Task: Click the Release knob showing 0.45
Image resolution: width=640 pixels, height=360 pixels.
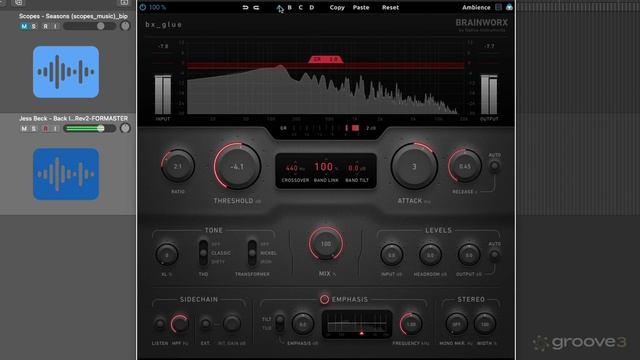Action: coord(464,166)
